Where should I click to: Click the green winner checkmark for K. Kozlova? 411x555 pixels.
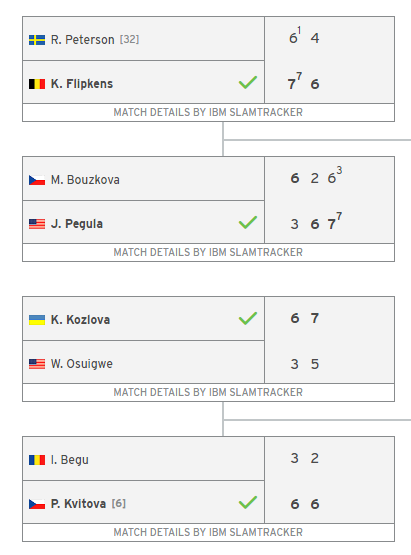(x=248, y=318)
